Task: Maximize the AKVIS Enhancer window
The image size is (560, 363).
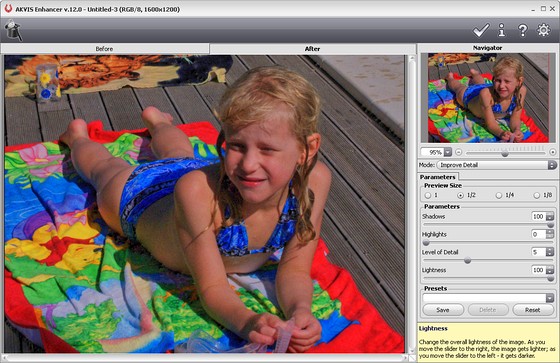Action: [x=543, y=9]
